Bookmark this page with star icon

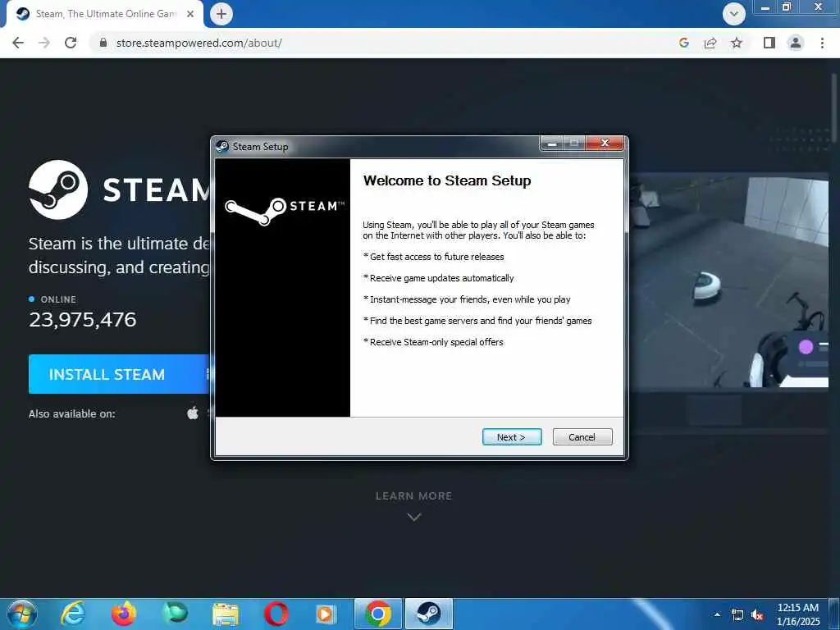click(x=737, y=43)
